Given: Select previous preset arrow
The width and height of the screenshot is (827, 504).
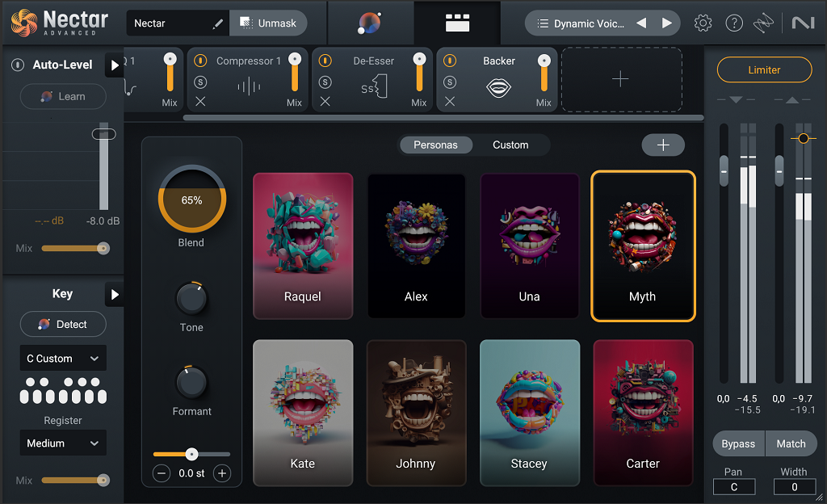Looking at the screenshot, I should [641, 23].
